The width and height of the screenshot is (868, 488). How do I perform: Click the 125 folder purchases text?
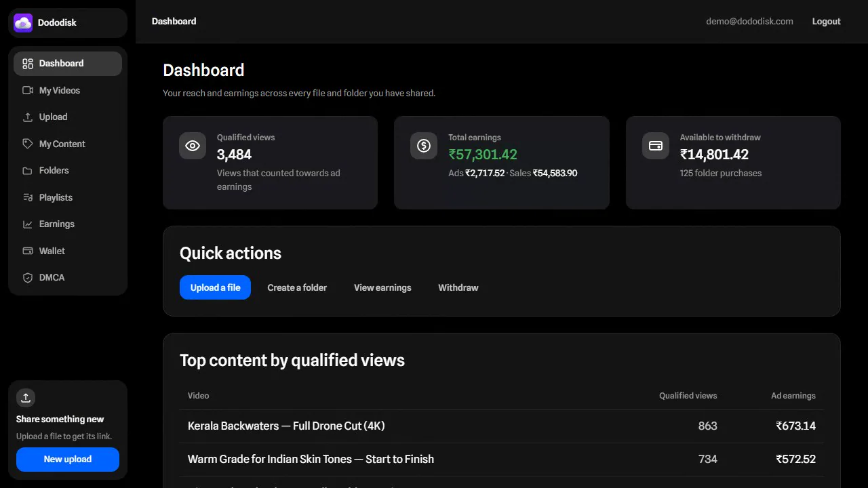coord(721,174)
